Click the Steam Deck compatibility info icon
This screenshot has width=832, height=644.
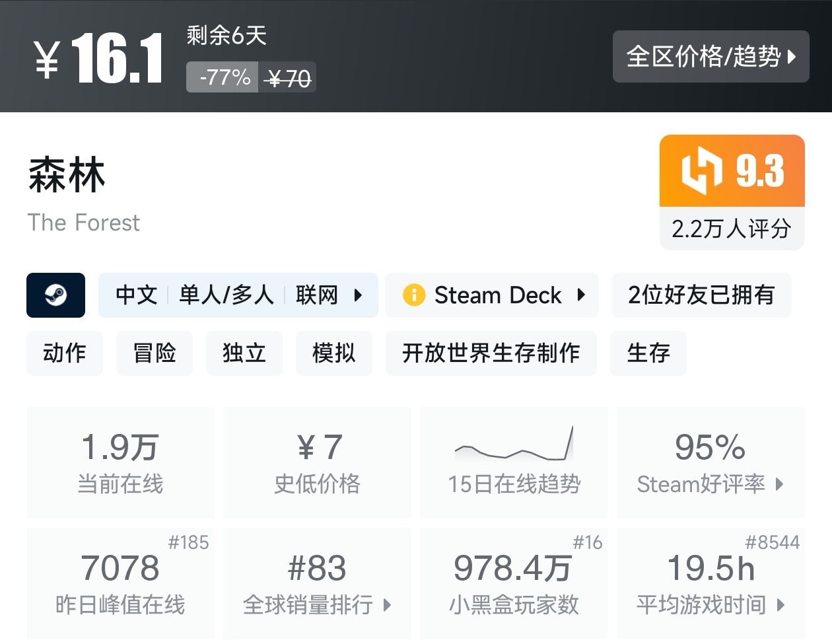(x=414, y=295)
